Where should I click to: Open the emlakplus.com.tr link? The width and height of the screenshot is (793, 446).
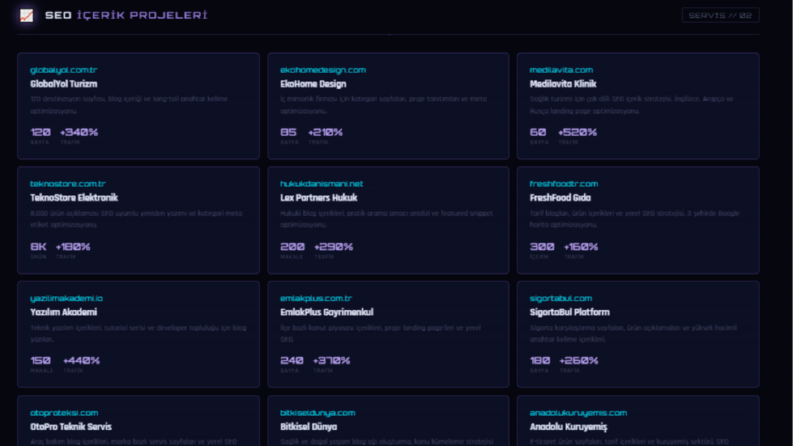coord(316,298)
